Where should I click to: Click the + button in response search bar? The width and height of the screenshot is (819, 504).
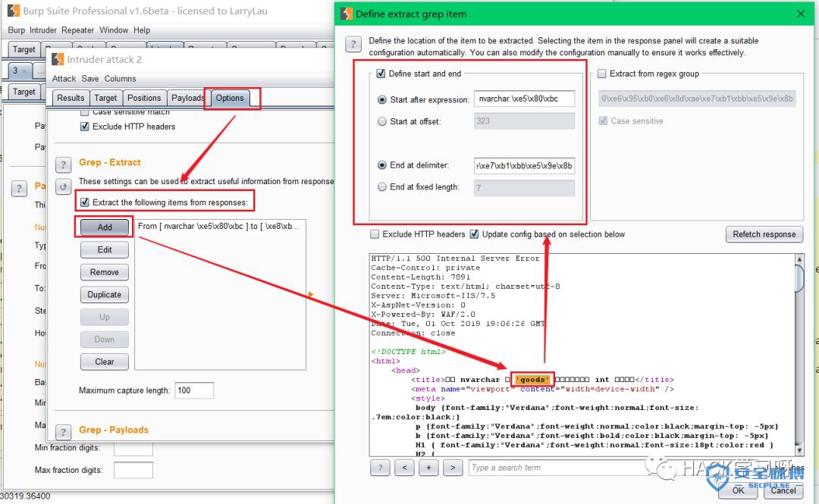coord(428,468)
